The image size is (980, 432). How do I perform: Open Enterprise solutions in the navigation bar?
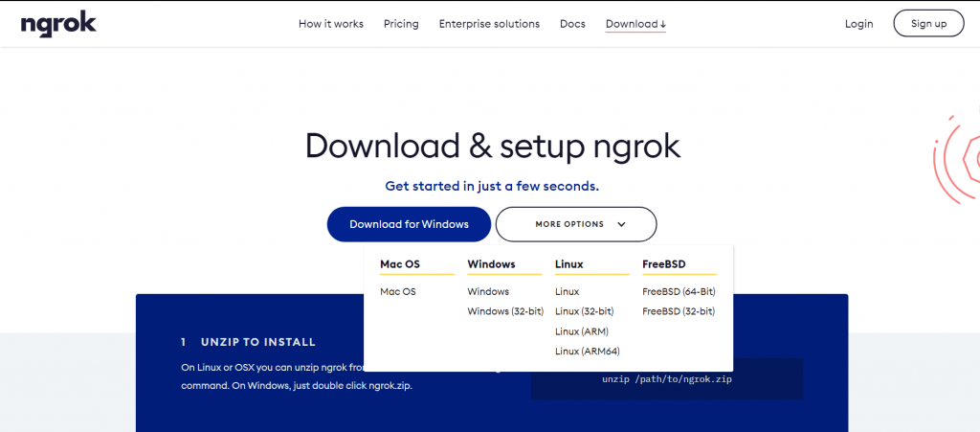tap(489, 24)
